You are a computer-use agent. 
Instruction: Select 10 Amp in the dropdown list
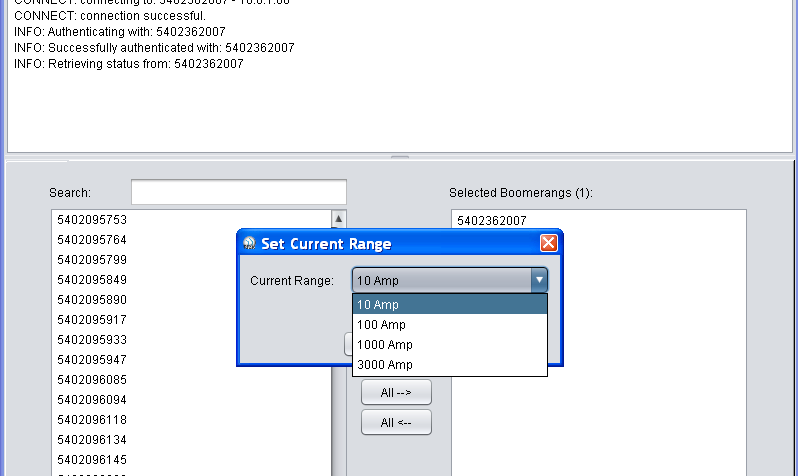point(450,304)
